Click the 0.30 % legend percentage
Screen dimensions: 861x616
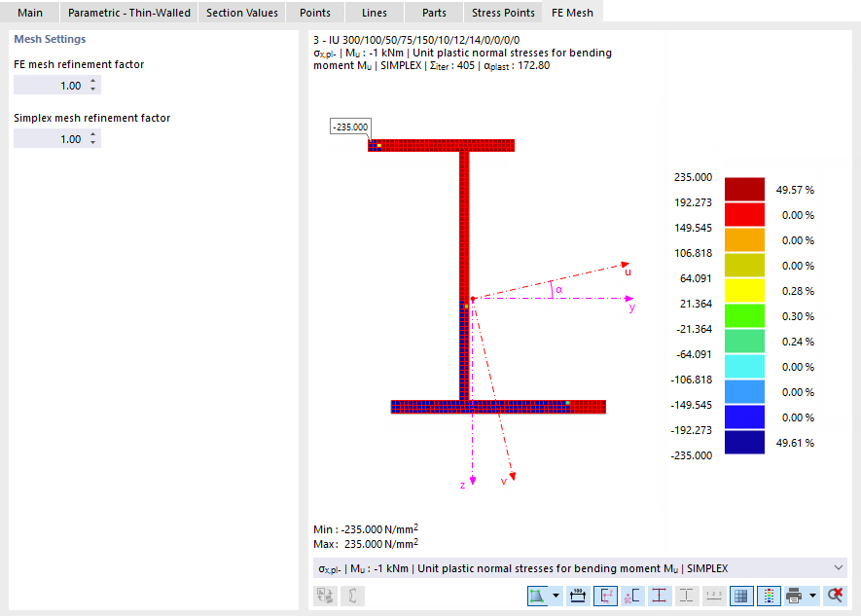tap(798, 316)
